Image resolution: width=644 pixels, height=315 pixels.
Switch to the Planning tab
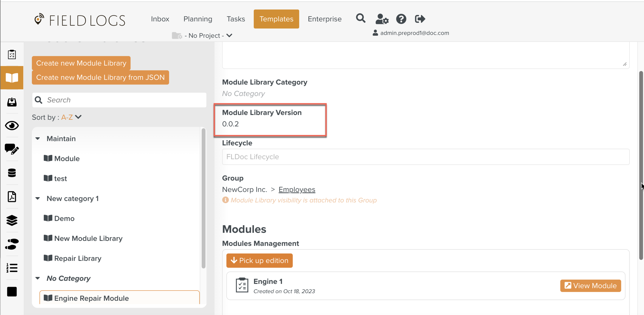tap(198, 19)
